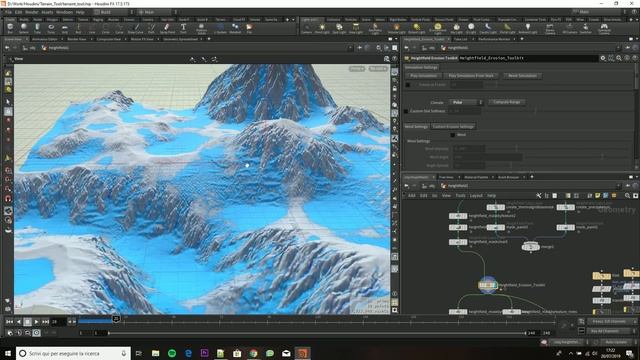Add a Spot Light from shelf

coord(339,28)
